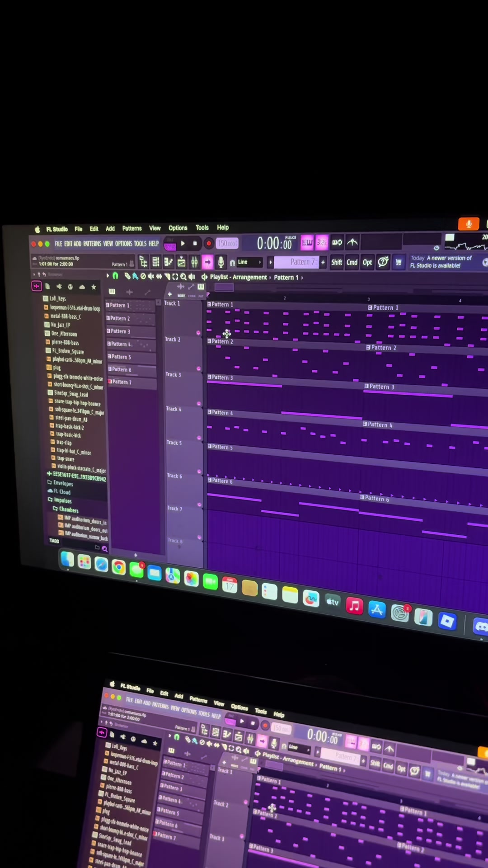The image size is (488, 868).
Task: Launch Apple TV from the monitor's Dock
Action: point(333,602)
